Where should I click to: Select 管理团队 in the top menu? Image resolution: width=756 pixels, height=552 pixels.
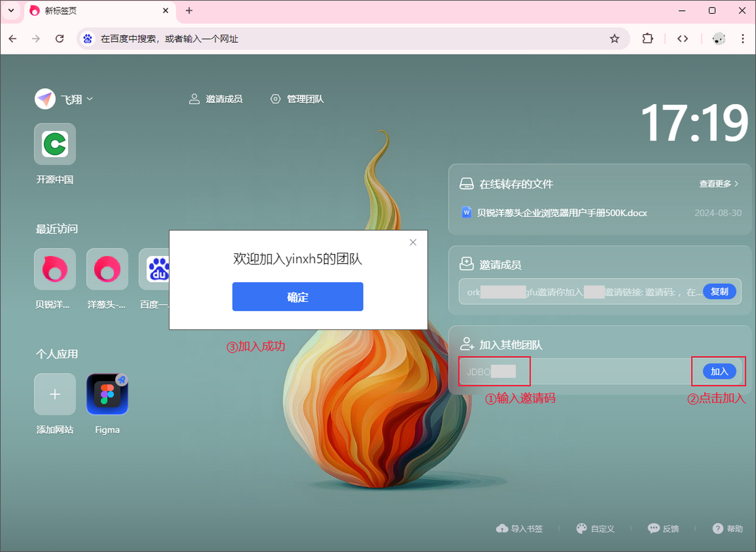(x=297, y=99)
